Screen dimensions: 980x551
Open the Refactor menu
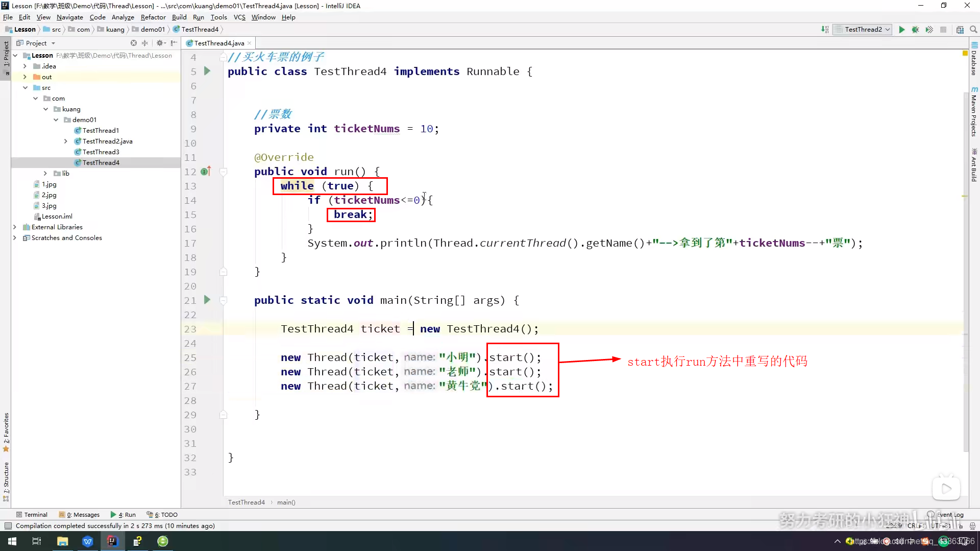[153, 17]
